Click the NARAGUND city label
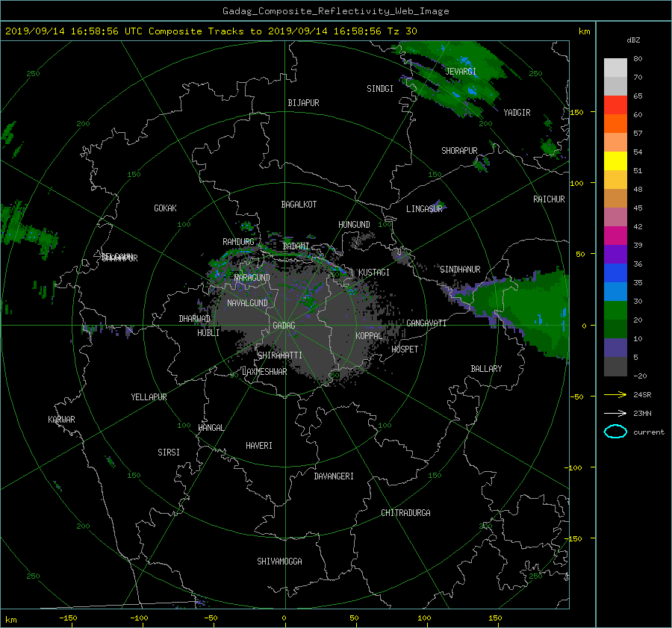 252,278
